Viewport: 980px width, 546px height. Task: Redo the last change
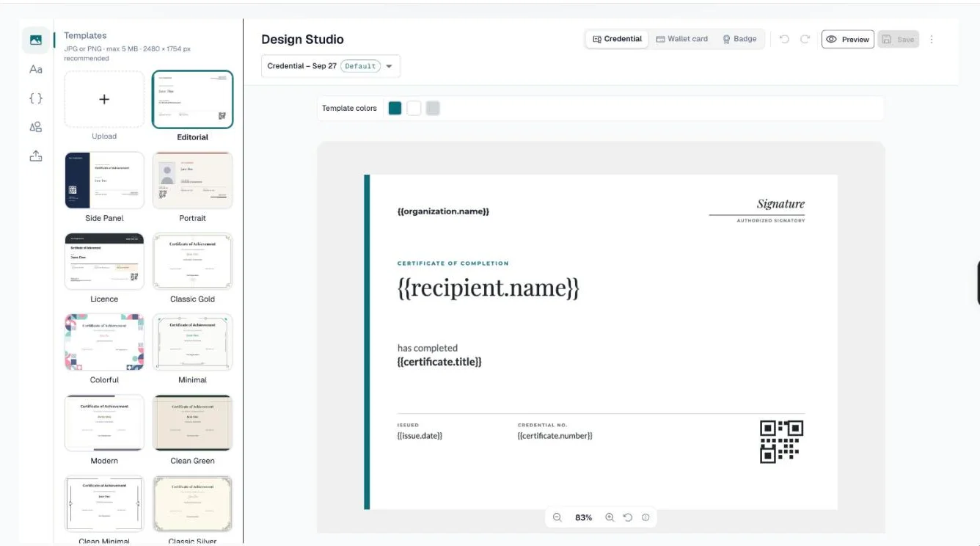(x=805, y=40)
